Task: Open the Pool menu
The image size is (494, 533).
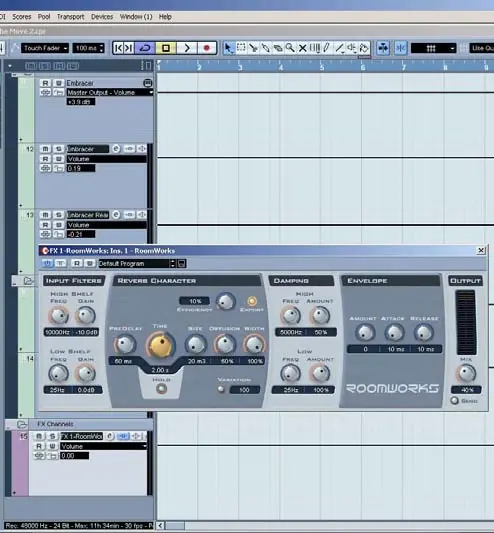Action: tap(44, 17)
